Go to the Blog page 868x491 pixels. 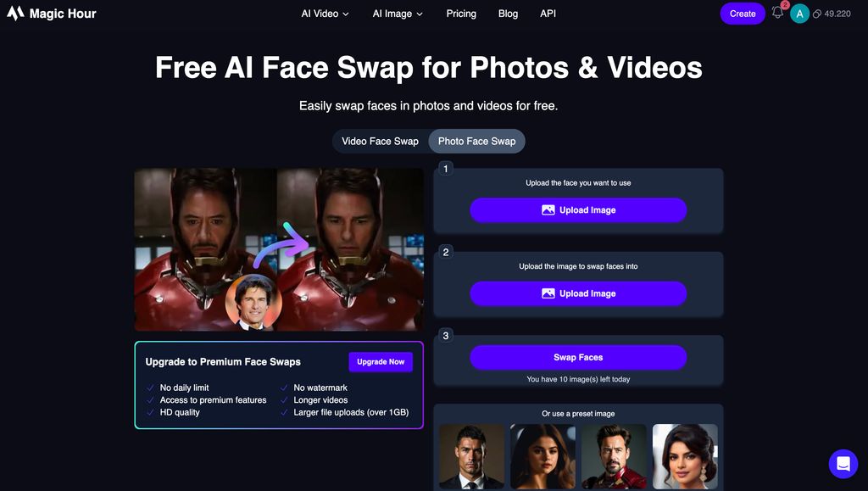pos(509,14)
